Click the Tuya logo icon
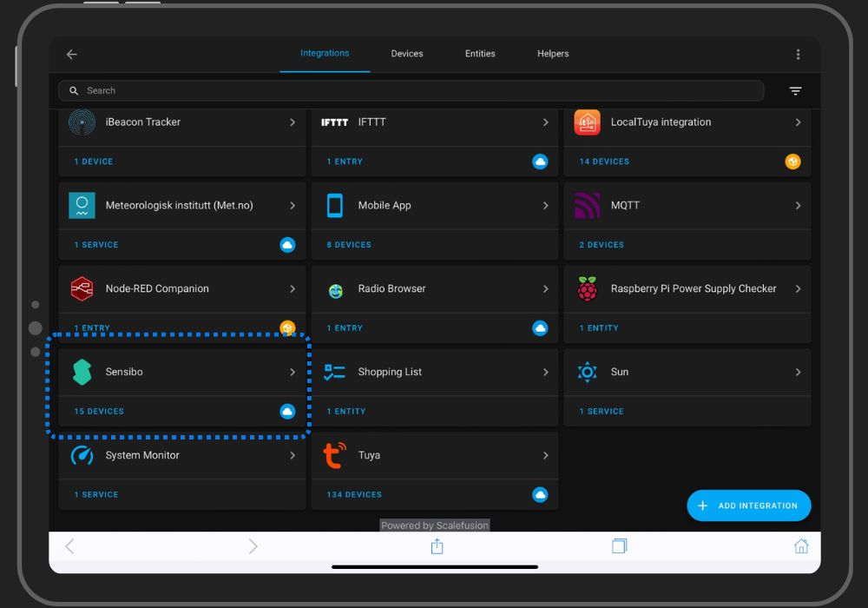This screenshot has height=608, width=868. click(x=335, y=455)
